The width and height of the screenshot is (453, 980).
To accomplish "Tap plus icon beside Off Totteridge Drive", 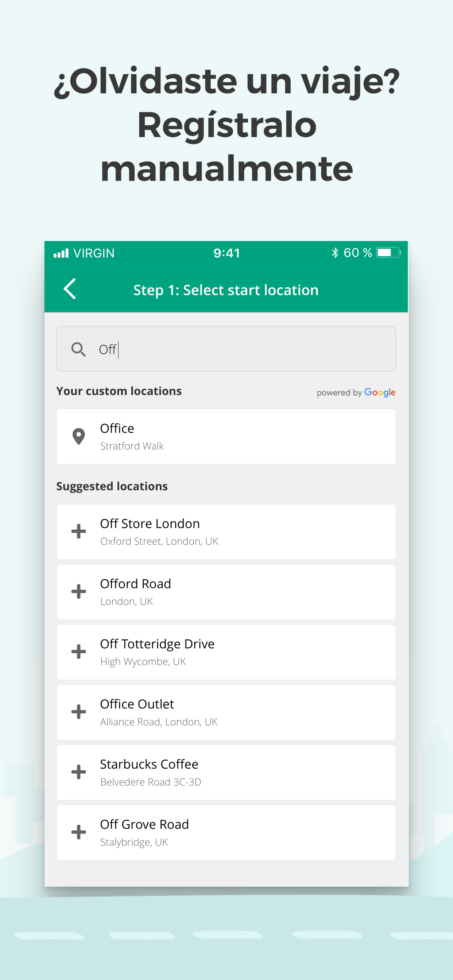I will point(78,652).
